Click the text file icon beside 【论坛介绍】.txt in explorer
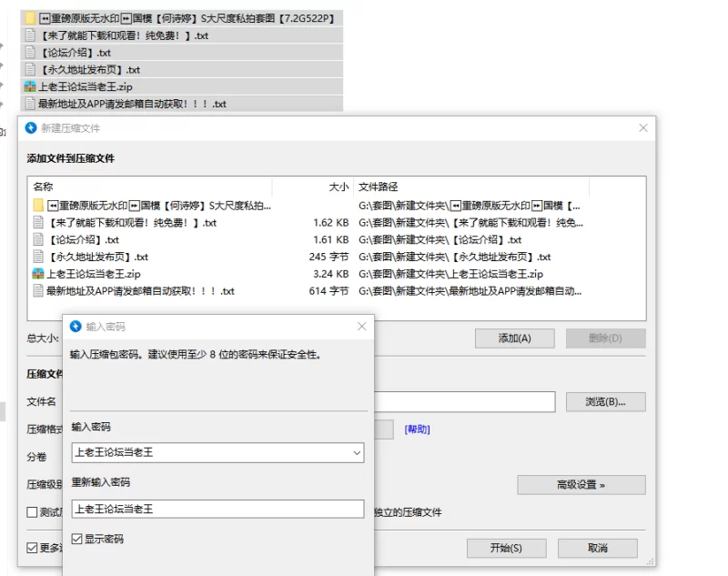 (x=30, y=53)
